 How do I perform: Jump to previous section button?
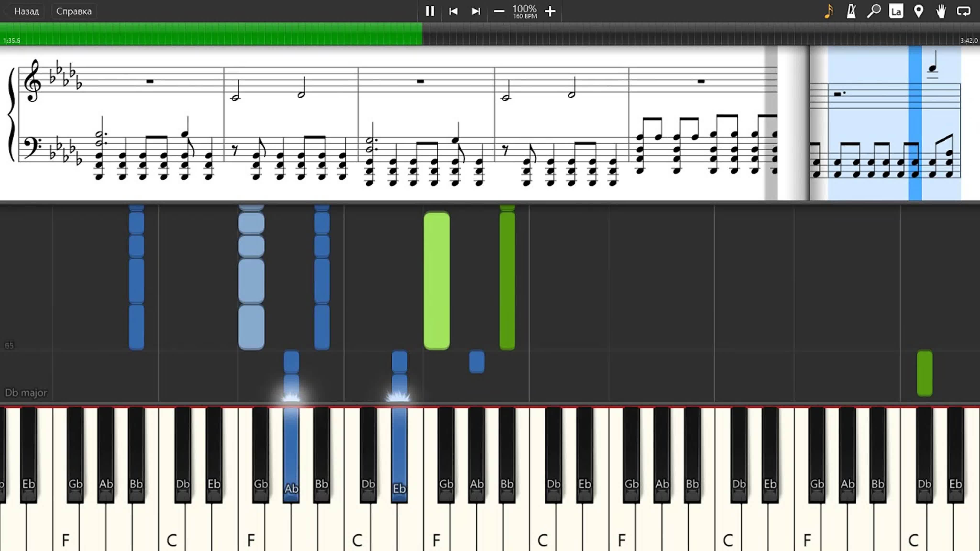pyautogui.click(x=453, y=11)
